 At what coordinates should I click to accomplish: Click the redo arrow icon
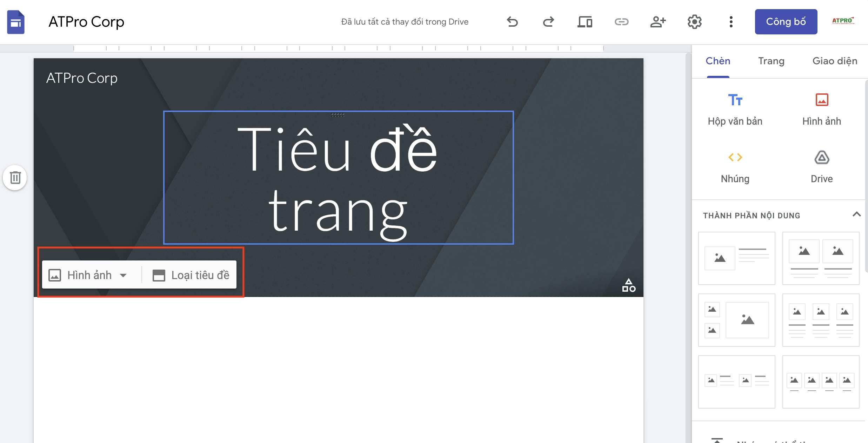tap(548, 22)
